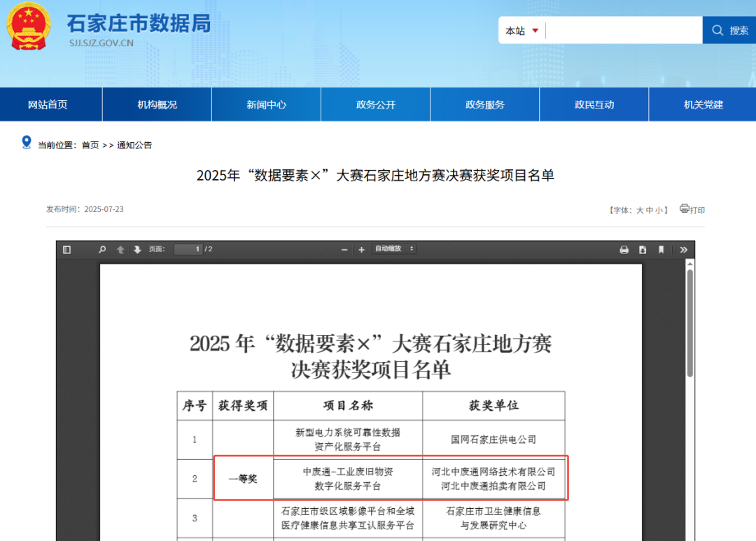Viewport: 756px width, 541px height.
Task: Open the 政民互动 navigation tab
Action: click(594, 105)
